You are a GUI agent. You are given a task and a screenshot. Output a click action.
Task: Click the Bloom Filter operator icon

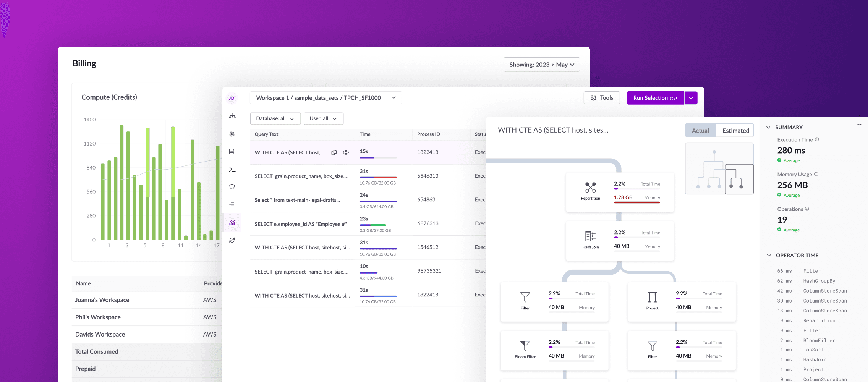525,346
